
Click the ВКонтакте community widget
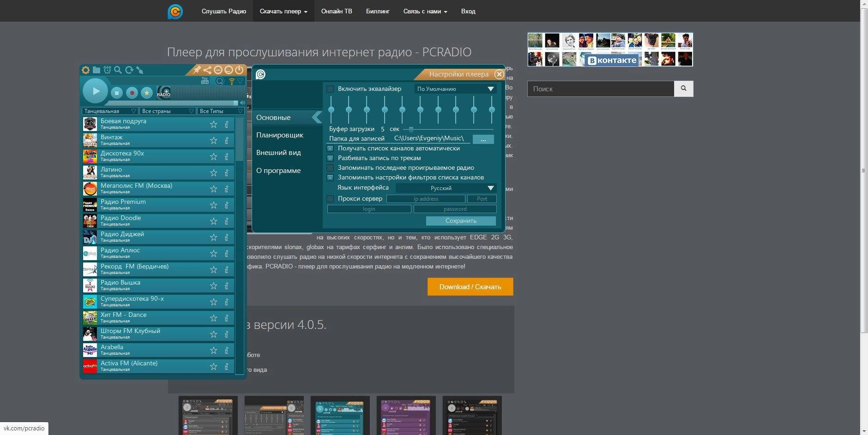click(x=610, y=49)
